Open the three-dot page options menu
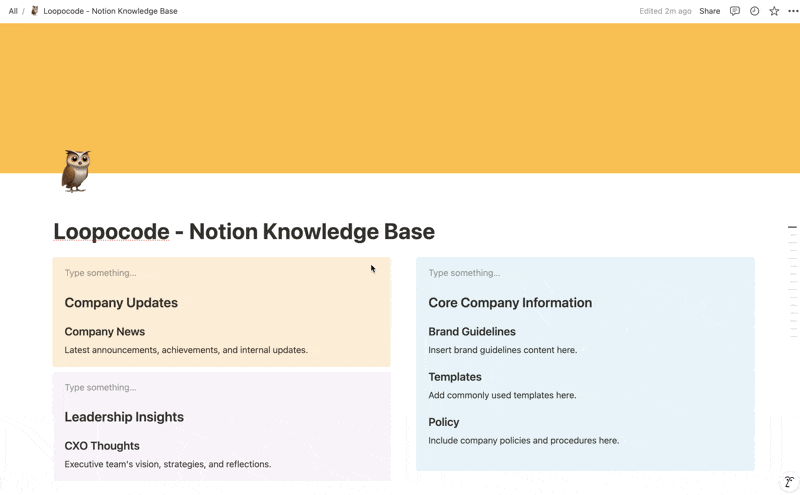800x495 pixels. 793,11
